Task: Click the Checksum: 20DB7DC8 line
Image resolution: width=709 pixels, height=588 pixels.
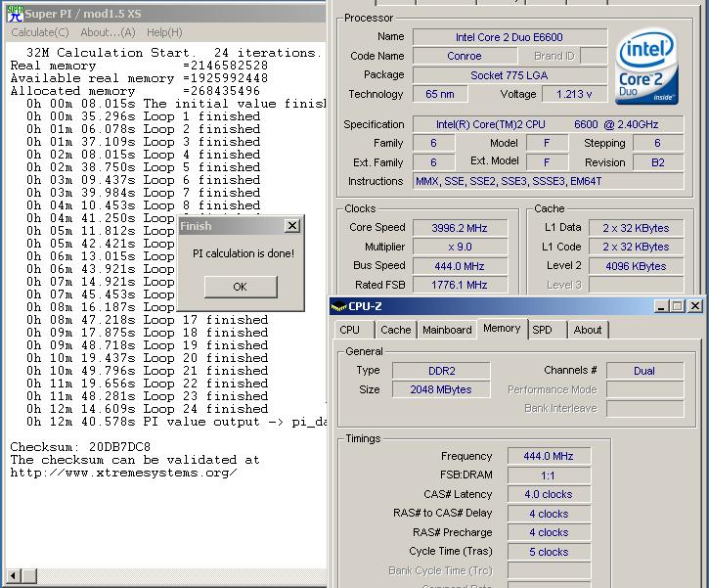Action: pos(80,447)
